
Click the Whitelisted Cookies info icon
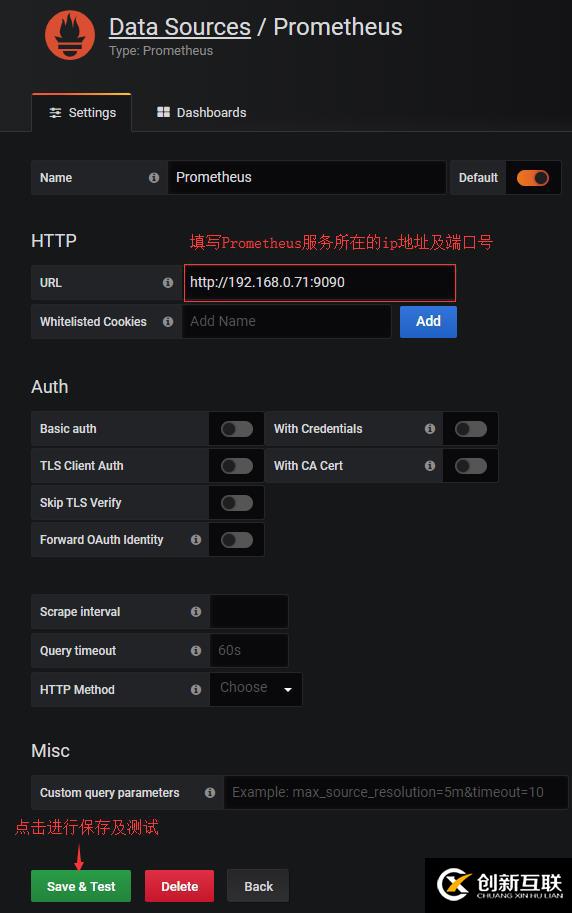(x=168, y=321)
